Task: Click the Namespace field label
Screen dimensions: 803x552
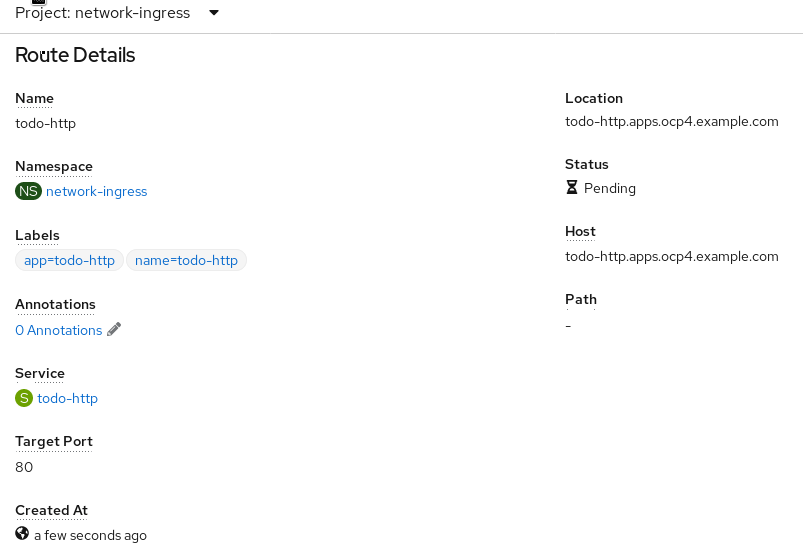Action: coord(54,166)
